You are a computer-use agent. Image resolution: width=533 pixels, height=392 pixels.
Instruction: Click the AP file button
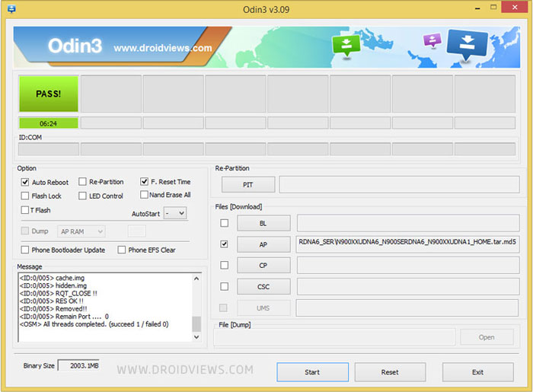point(263,244)
